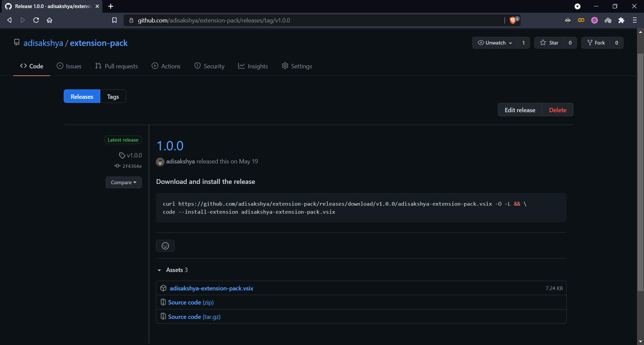644x345 pixels.
Task: Add a reaction with the smiley icon
Action: coord(165,246)
